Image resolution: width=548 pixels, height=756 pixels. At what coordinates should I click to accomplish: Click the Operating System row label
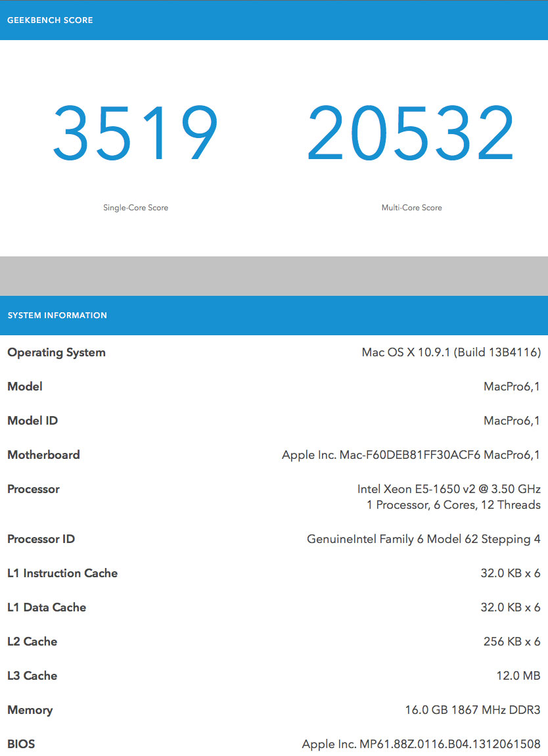point(57,352)
